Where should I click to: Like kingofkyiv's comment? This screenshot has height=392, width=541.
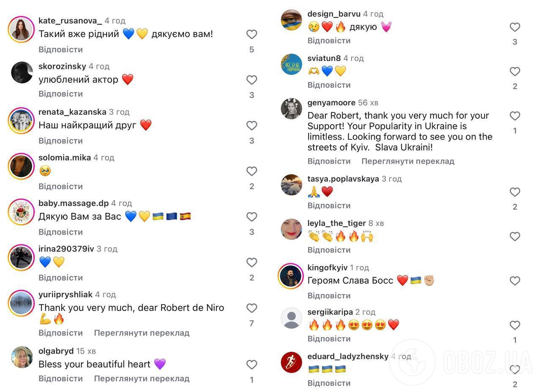tap(515, 281)
